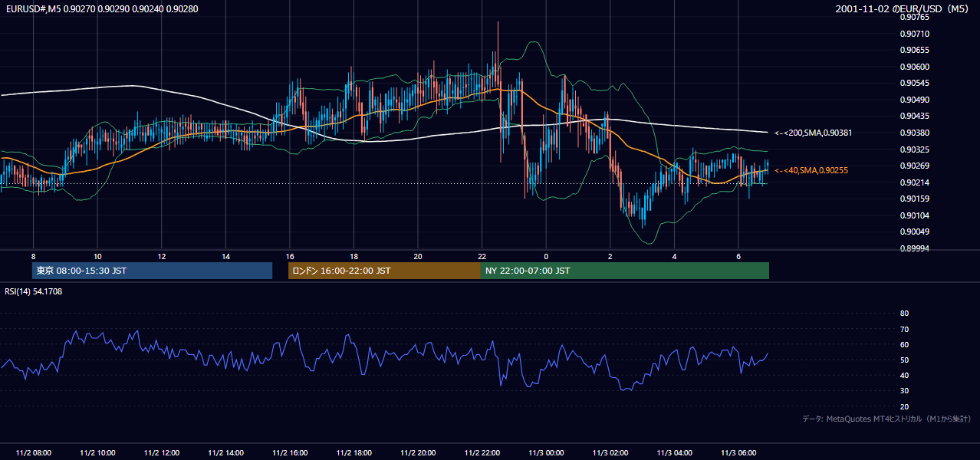Image resolution: width=980 pixels, height=460 pixels.
Task: Click hour label 4 under price chart
Action: (x=674, y=256)
